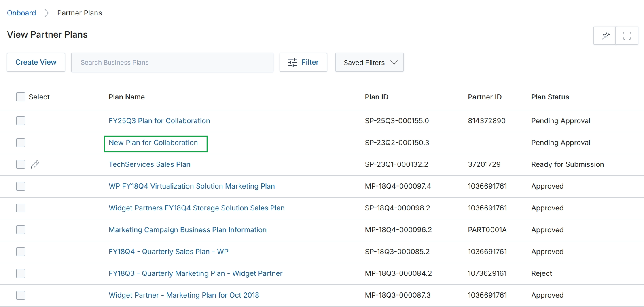Focus the Search Business Plans field
644x307 pixels.
pos(172,63)
